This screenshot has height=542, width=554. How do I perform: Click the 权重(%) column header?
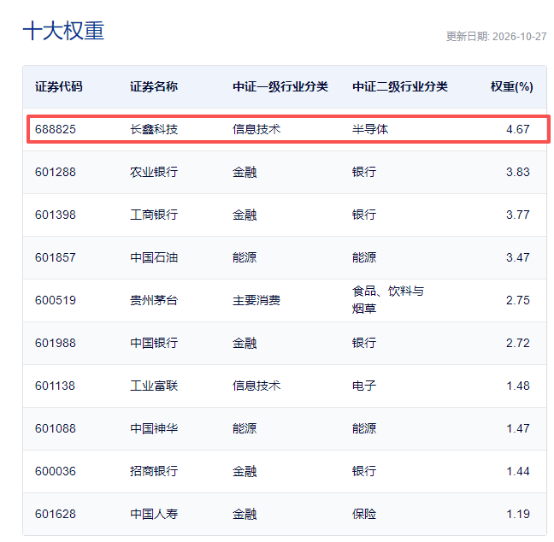click(x=512, y=87)
